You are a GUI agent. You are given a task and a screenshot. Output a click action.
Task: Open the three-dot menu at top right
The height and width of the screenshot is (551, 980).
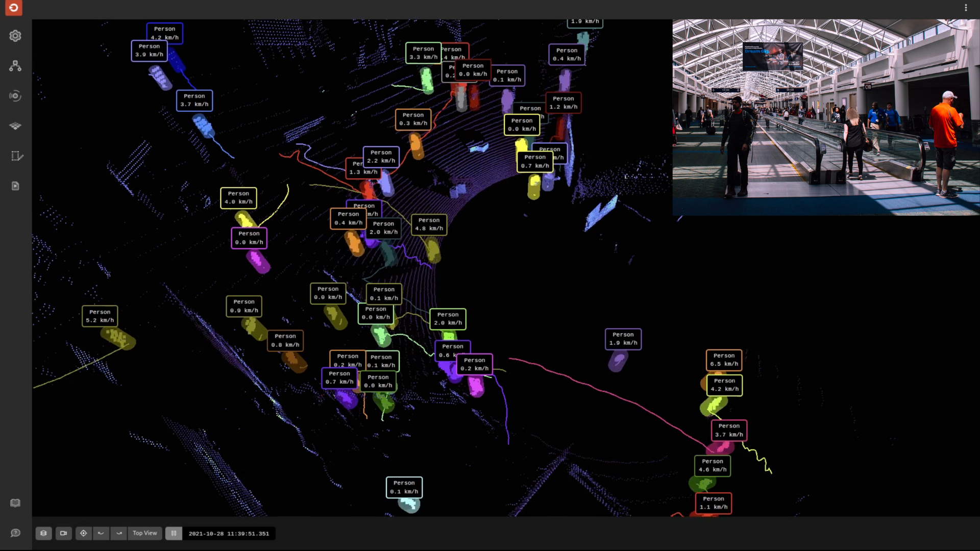[x=966, y=8]
